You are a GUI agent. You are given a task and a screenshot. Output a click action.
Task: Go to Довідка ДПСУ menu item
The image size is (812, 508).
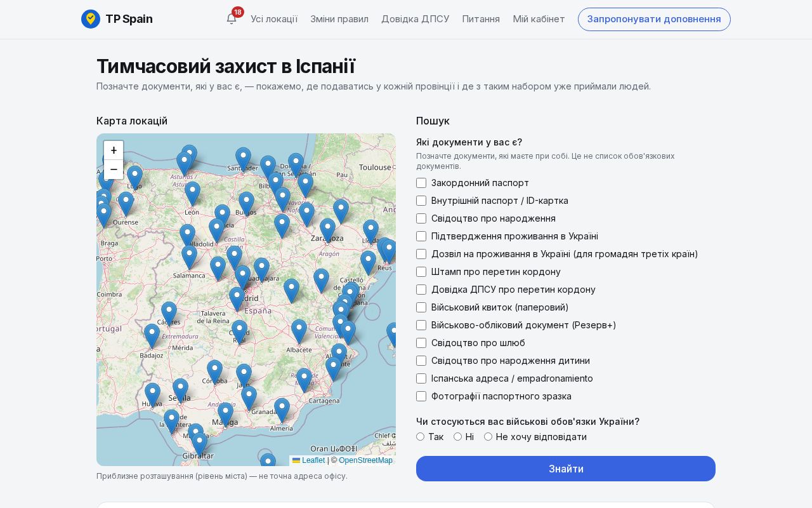coord(416,19)
